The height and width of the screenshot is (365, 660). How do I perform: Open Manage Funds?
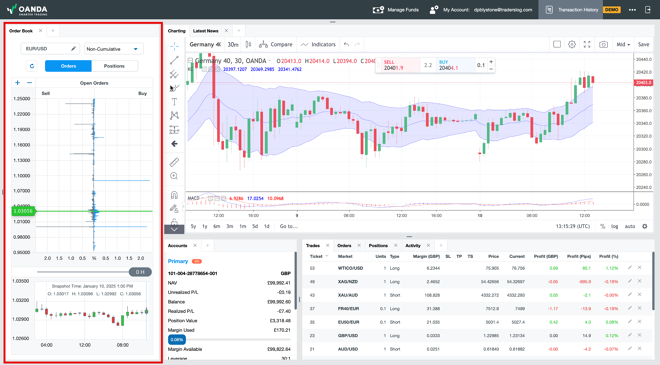396,10
